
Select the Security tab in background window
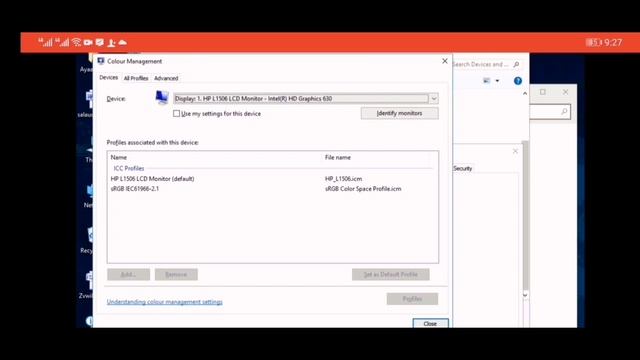point(462,168)
